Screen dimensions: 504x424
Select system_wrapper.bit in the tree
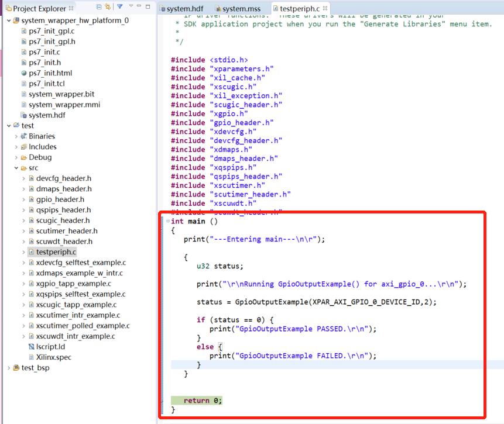[x=61, y=94]
